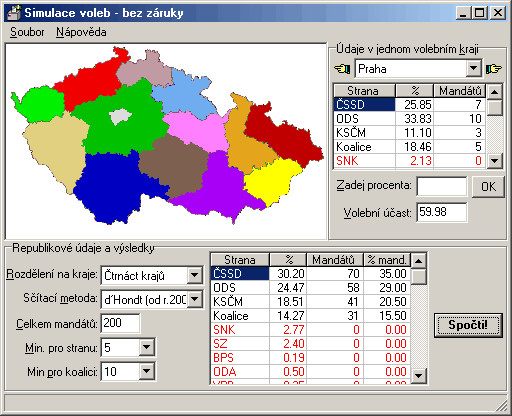
Task: Open the Praha region dropdown
Action: coord(474,69)
